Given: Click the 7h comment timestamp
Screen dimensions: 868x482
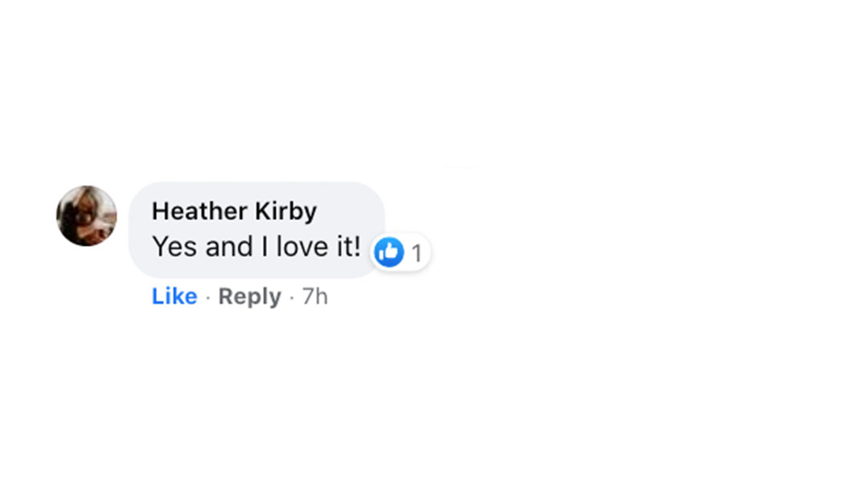Looking at the screenshot, I should pos(314,296).
